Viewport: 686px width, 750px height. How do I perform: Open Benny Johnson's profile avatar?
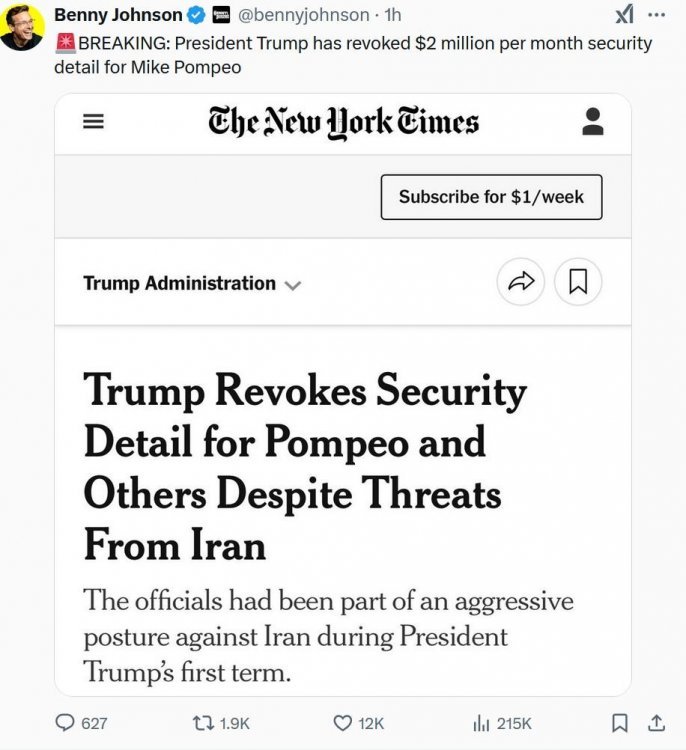click(x=22, y=26)
